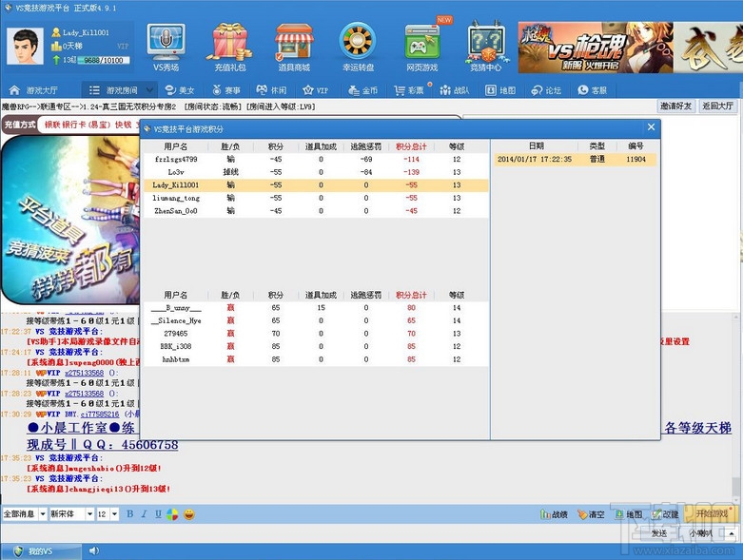Select the hnhbtxm row
The width and height of the screenshot is (743, 560).
316,359
